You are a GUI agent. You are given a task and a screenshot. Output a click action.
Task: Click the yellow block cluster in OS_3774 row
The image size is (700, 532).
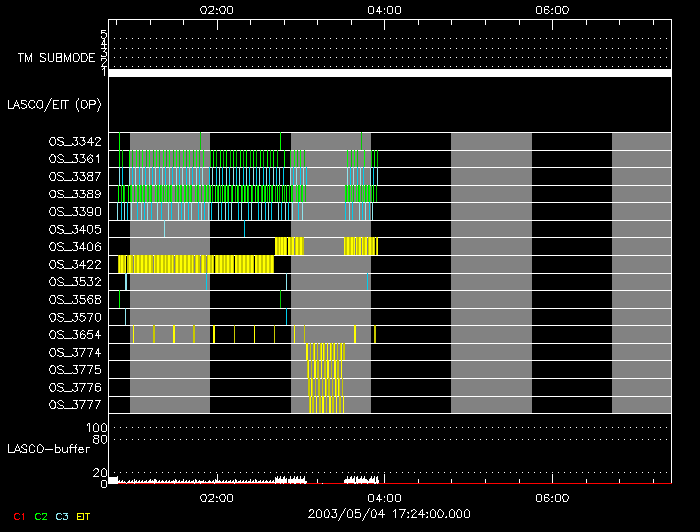coord(325,352)
